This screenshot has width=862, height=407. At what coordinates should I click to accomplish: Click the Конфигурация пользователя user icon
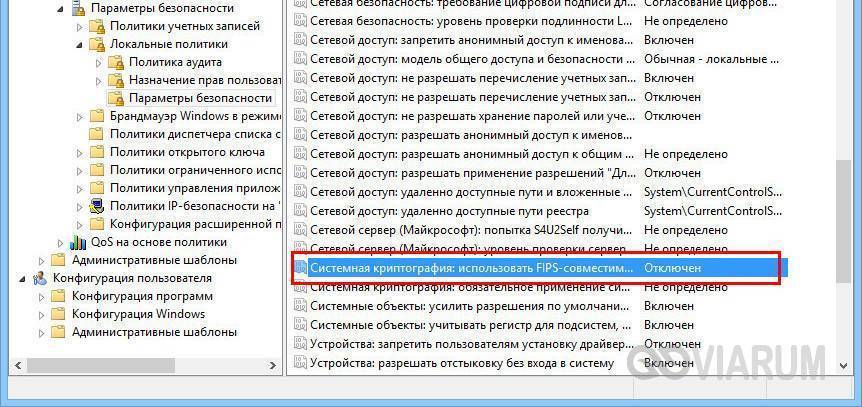coord(40,278)
